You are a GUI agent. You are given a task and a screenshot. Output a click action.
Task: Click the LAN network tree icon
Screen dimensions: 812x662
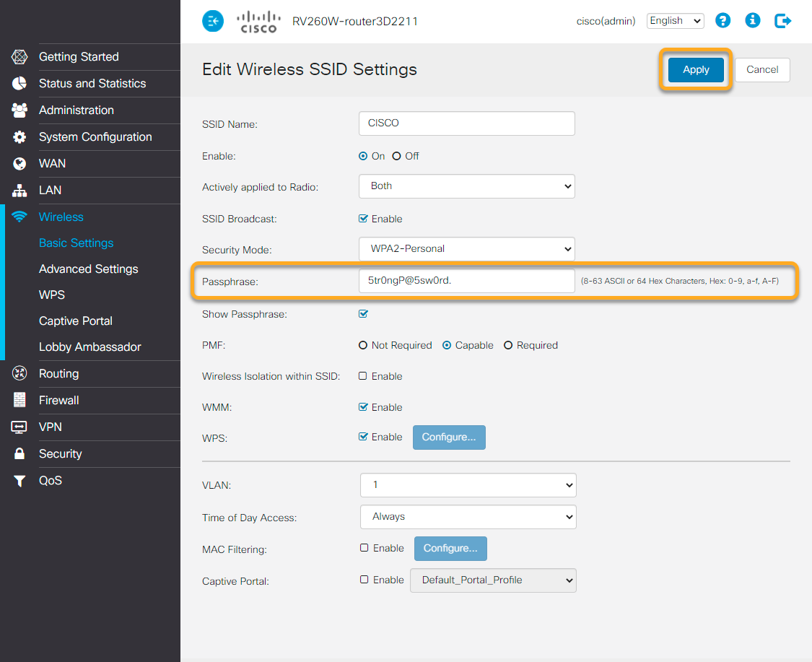19,191
